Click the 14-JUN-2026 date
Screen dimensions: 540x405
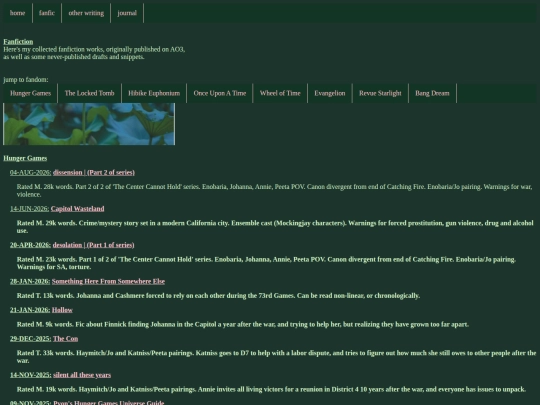[x=29, y=209]
